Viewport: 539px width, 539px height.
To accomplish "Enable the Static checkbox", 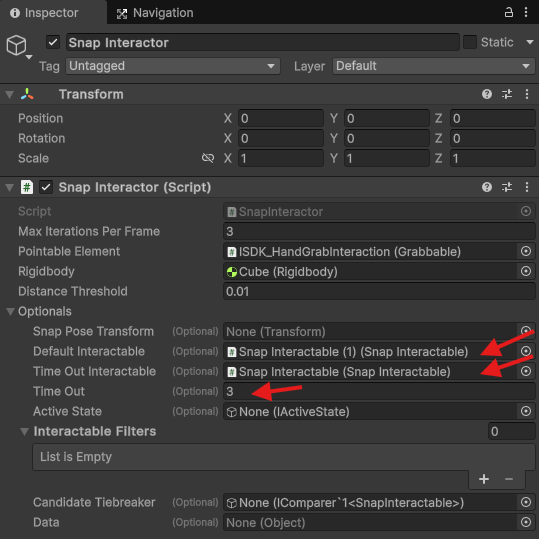I will coord(470,42).
